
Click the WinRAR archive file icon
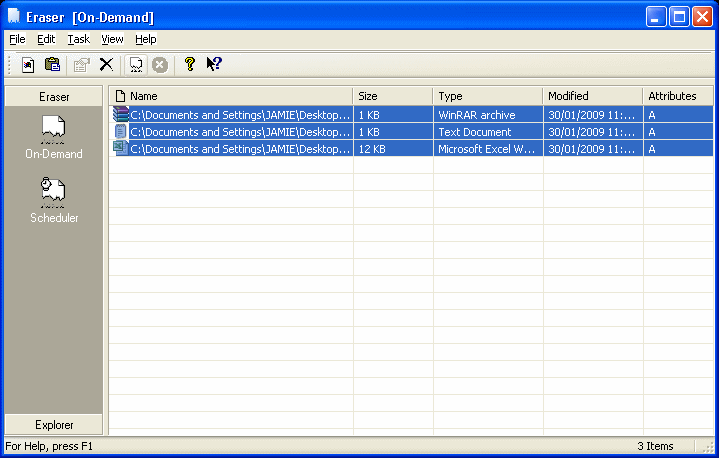click(x=121, y=114)
